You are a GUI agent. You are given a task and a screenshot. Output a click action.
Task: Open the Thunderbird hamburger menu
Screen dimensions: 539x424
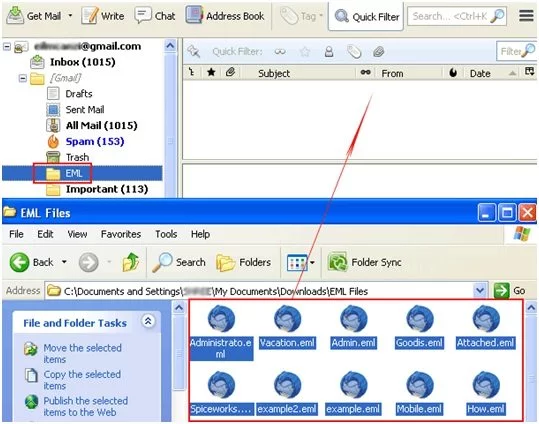coord(526,16)
